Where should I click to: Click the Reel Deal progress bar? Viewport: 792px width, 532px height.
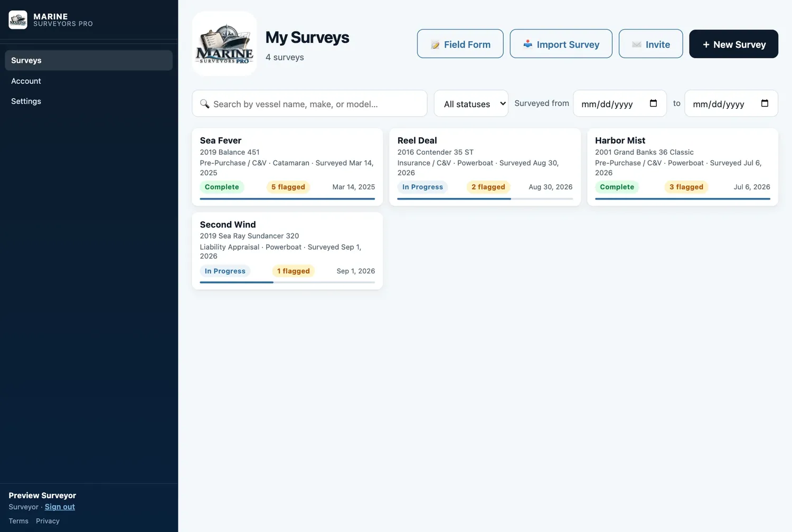(x=485, y=199)
